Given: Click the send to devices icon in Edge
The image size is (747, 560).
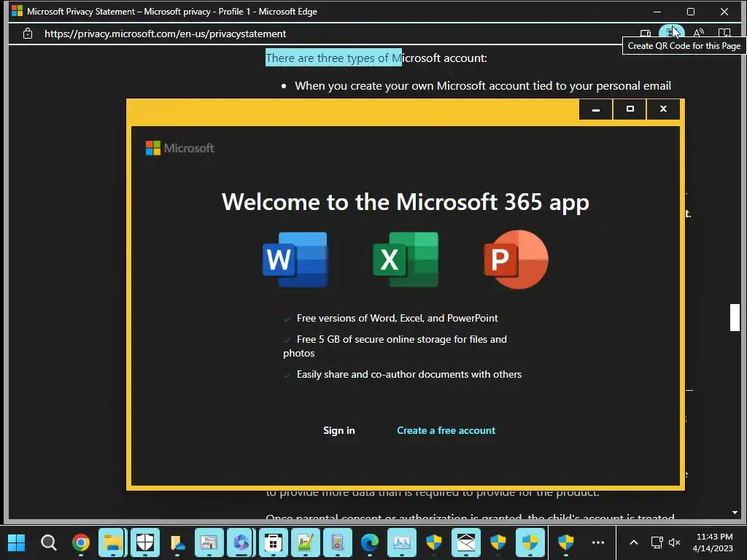Looking at the screenshot, I should (646, 33).
